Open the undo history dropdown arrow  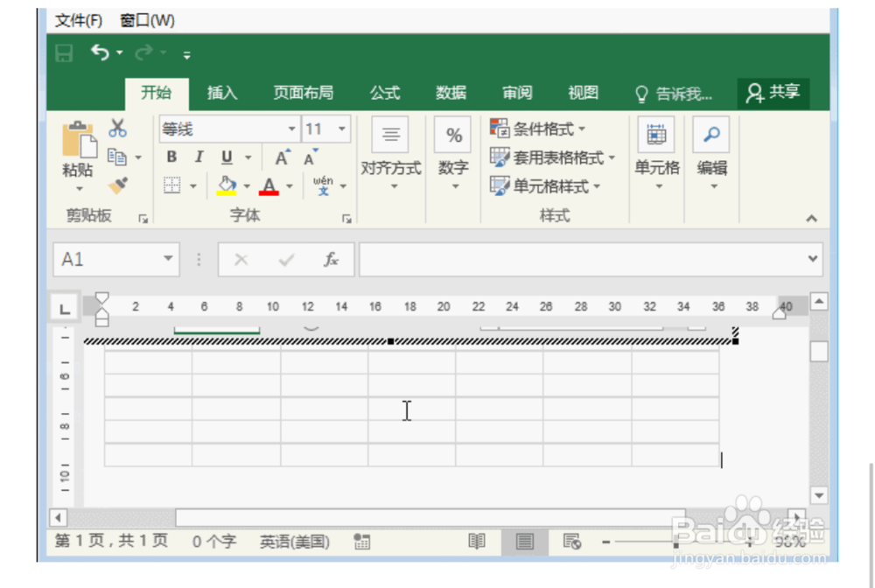coord(119,53)
